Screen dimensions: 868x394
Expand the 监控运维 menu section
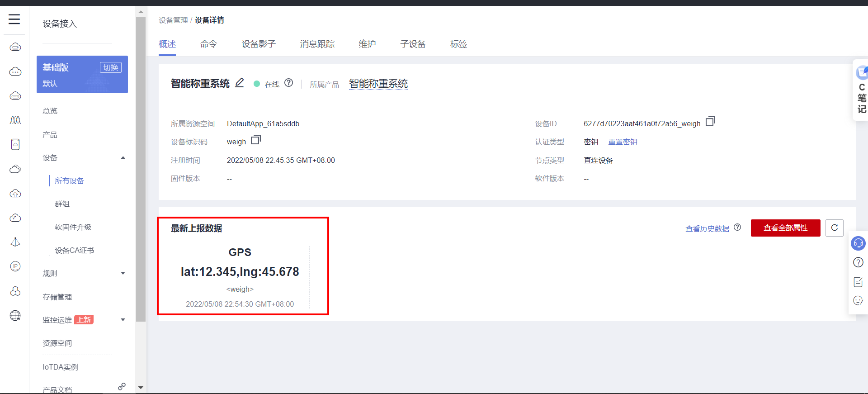point(123,320)
